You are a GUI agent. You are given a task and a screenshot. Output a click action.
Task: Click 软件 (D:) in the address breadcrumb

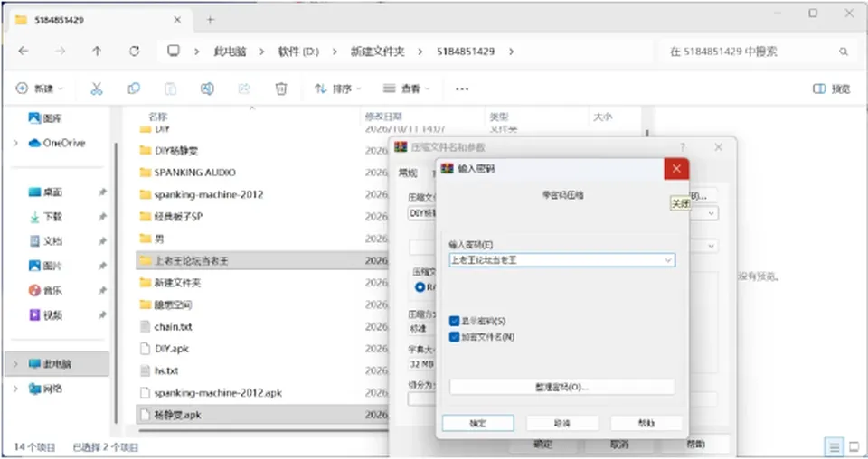tap(299, 52)
